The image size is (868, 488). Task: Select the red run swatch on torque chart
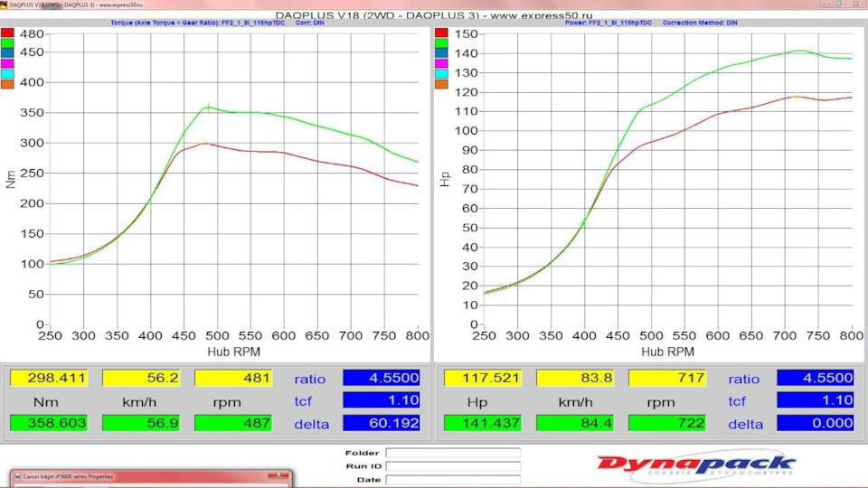point(7,33)
